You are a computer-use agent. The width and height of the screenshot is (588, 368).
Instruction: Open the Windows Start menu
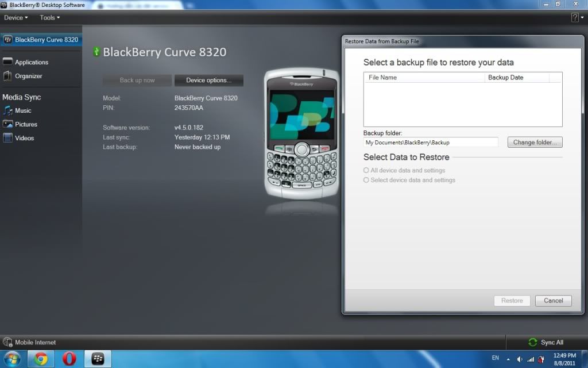coord(12,359)
